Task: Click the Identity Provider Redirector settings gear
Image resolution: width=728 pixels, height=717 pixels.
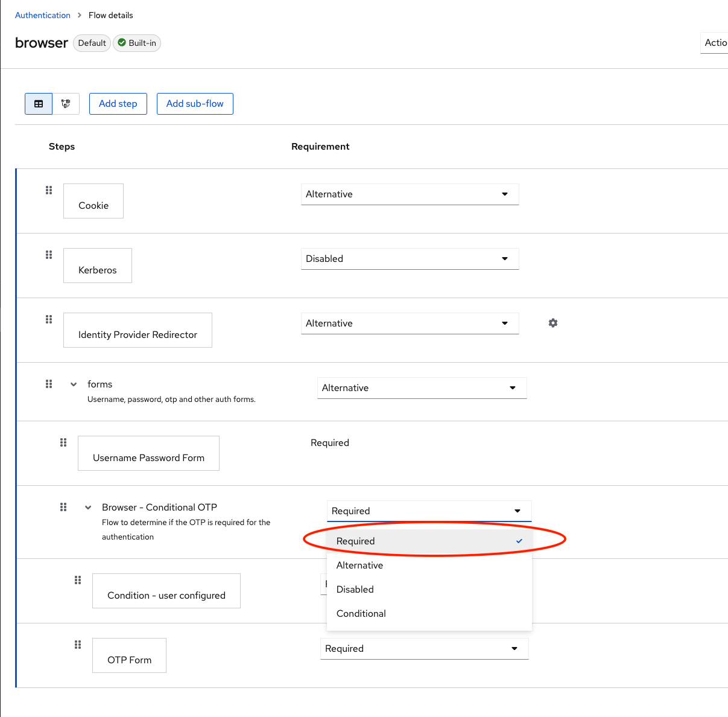Action: (552, 323)
